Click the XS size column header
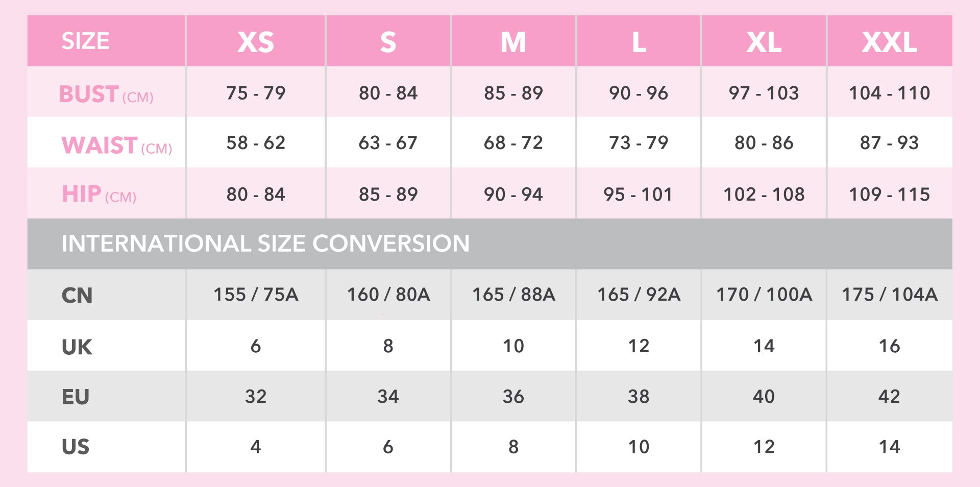The height and width of the screenshot is (487, 980). click(256, 41)
